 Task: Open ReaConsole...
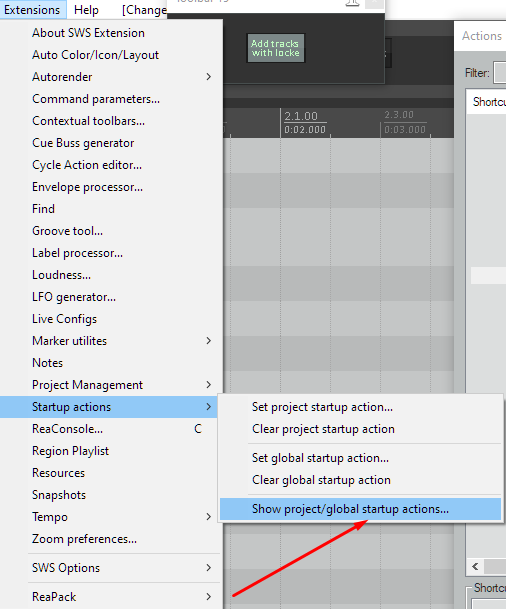pyautogui.click(x=111, y=429)
